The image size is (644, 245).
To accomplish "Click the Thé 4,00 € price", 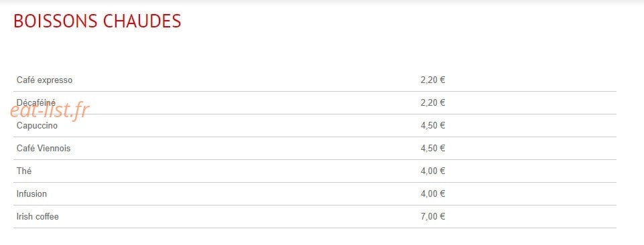I will [433, 171].
